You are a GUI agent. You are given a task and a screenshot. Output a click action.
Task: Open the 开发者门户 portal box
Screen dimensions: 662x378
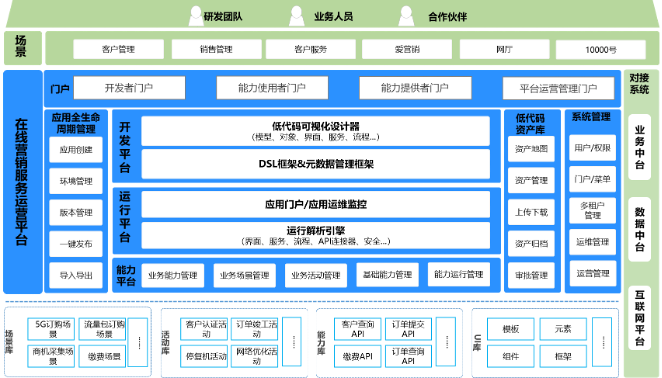coord(129,88)
